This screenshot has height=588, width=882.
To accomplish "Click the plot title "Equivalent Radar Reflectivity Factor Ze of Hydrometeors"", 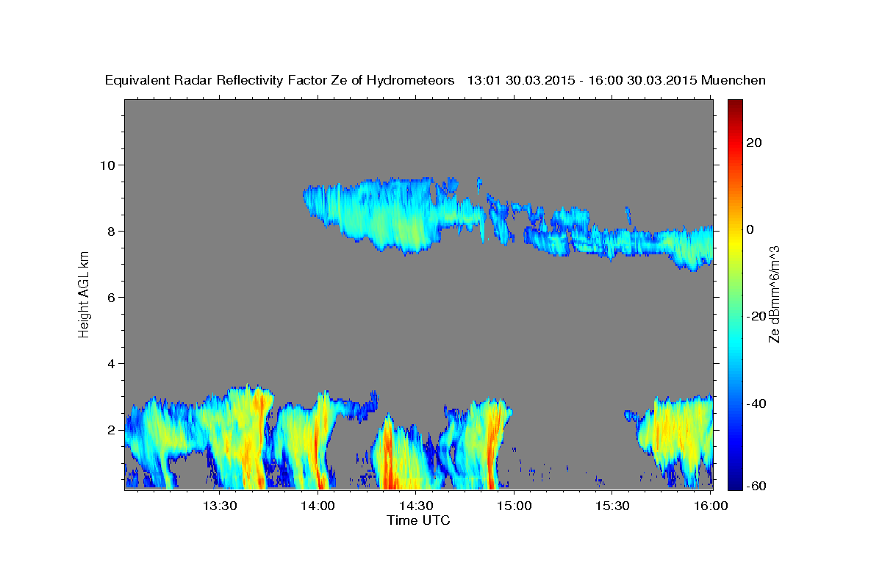I will click(280, 81).
